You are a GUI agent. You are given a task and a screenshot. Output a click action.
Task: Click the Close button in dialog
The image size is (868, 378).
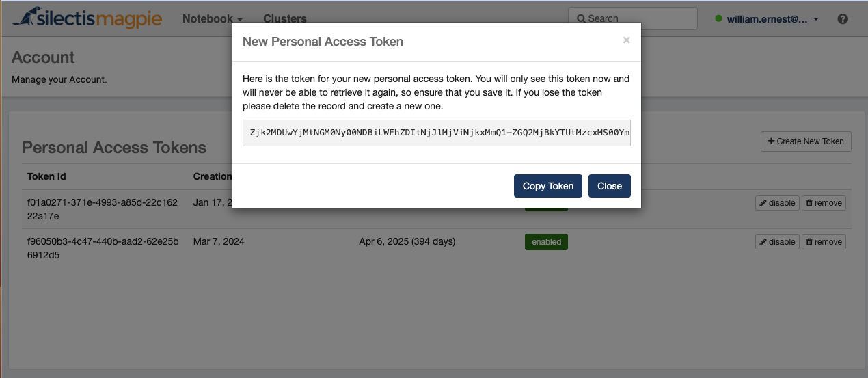pos(610,186)
